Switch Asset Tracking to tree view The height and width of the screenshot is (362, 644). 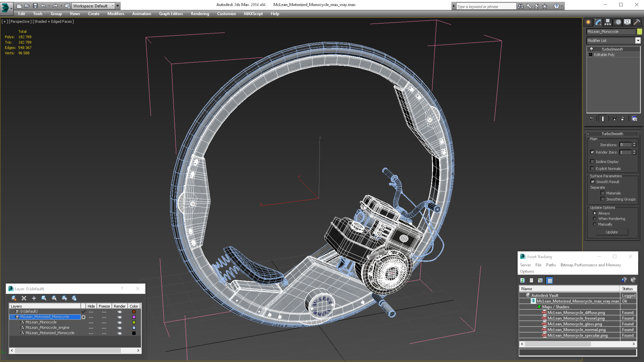point(540,281)
